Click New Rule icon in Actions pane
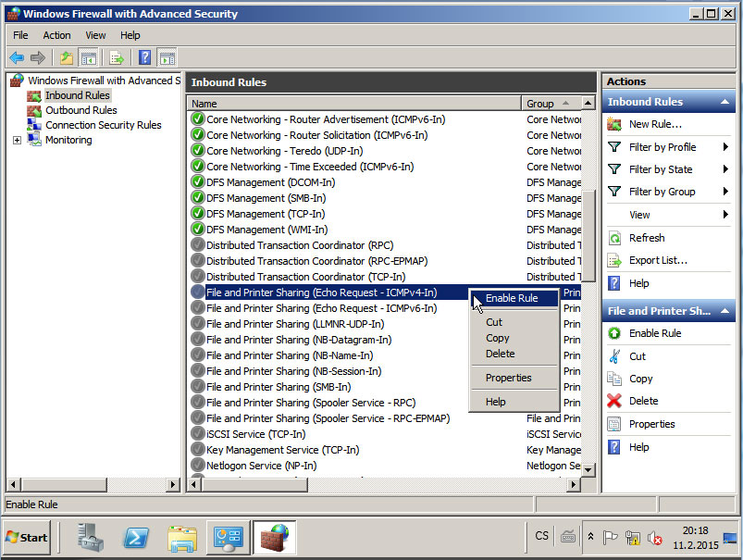This screenshot has width=743, height=560. coord(613,124)
